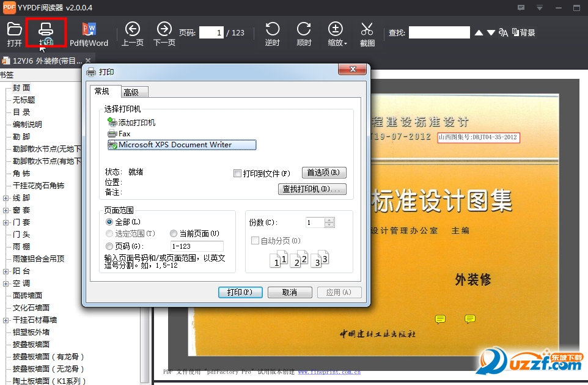Open the 勒脚 bookmark
Image resolution: width=588 pixels, height=385 pixels.
pyautogui.click(x=21, y=136)
